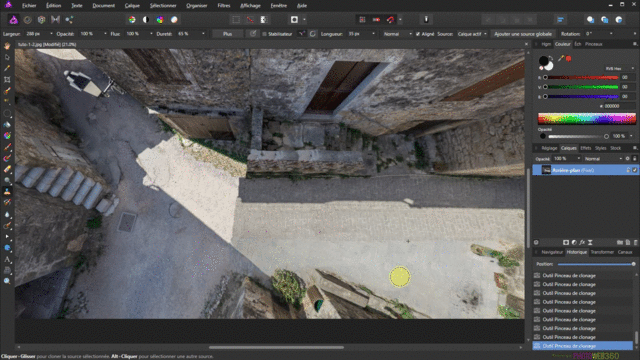
Task: Switch to the Navigateur tab
Action: coord(552,252)
